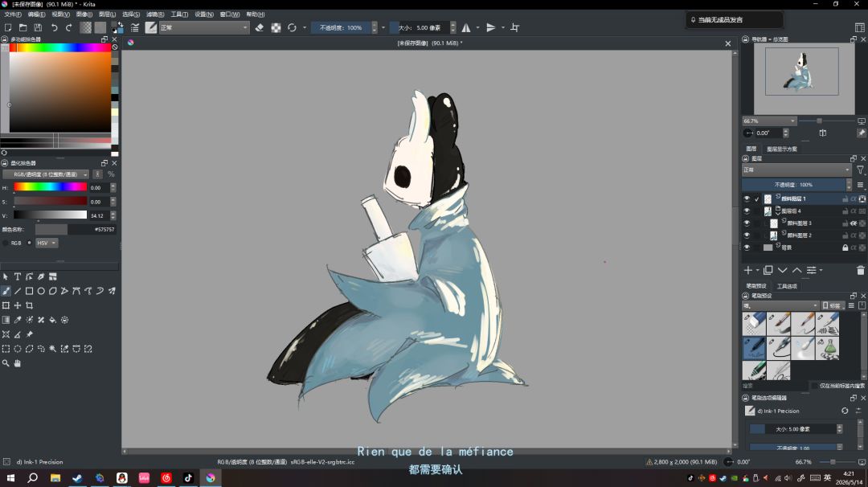Select the Ellipse shape tool
Viewport: 868px width, 487px height.
(x=41, y=291)
